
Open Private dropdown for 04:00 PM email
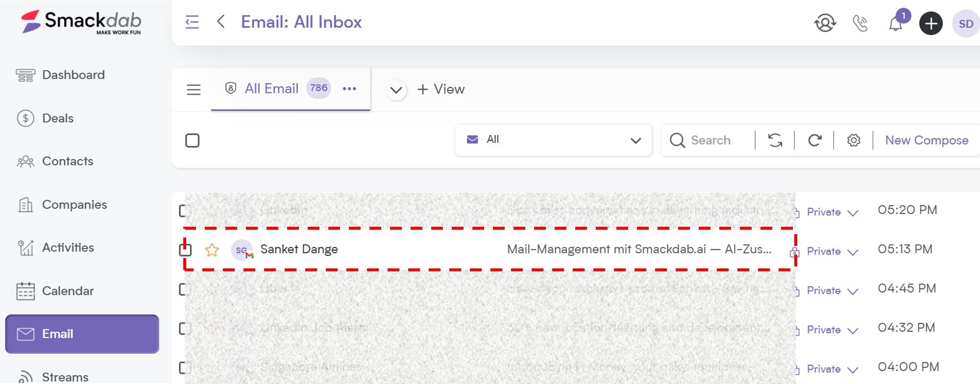click(832, 369)
